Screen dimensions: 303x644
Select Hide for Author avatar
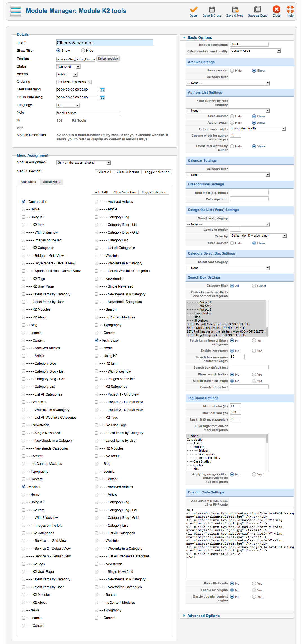tap(232, 123)
